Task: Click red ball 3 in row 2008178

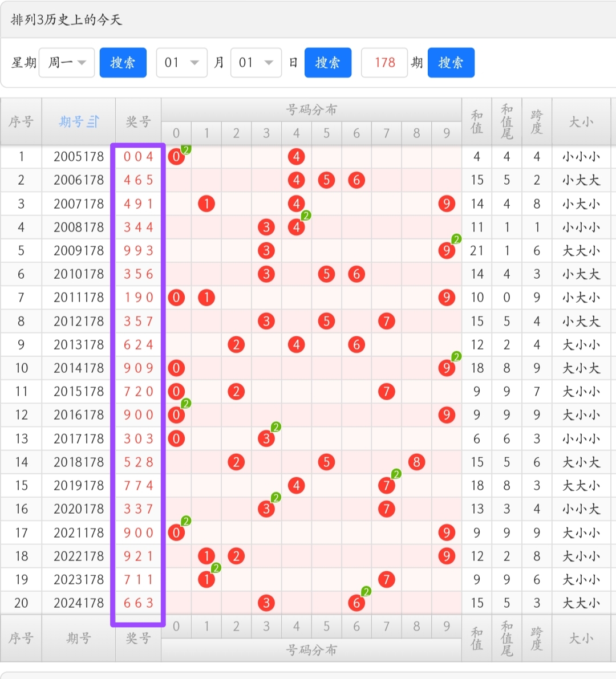Action: point(266,227)
